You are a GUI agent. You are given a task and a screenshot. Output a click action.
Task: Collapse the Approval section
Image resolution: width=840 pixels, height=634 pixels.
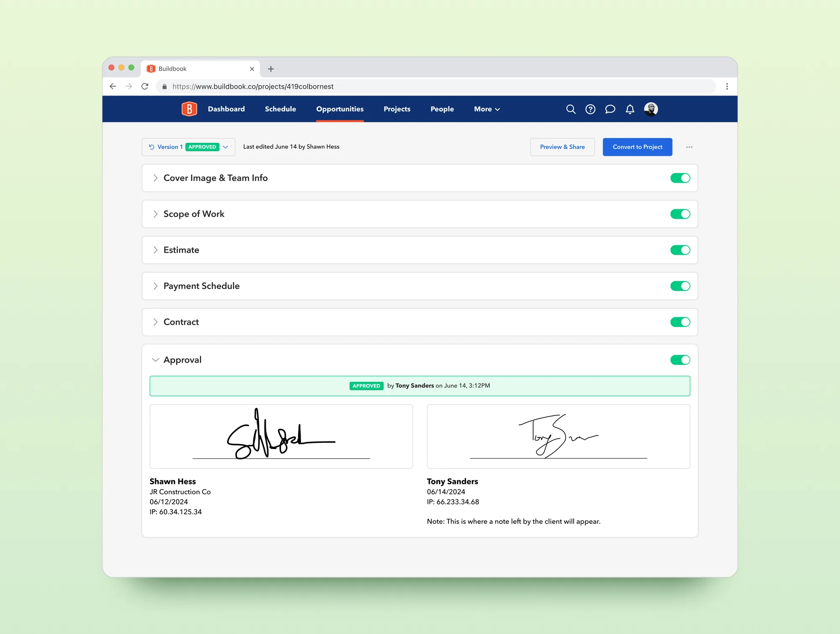155,360
